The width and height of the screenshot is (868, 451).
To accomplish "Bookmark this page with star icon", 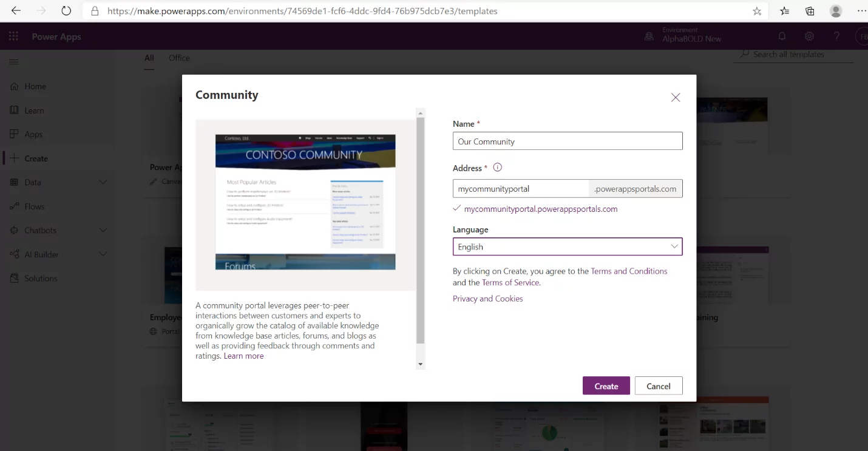I will pos(757,11).
